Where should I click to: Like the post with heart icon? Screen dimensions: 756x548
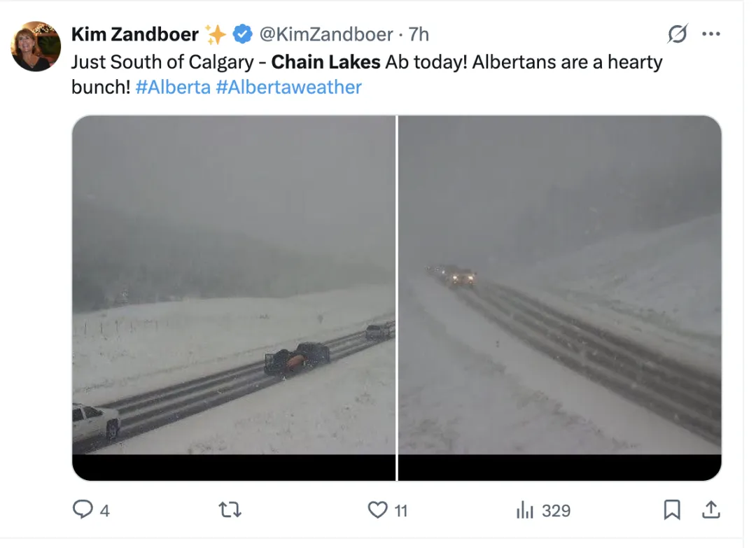[x=377, y=510]
